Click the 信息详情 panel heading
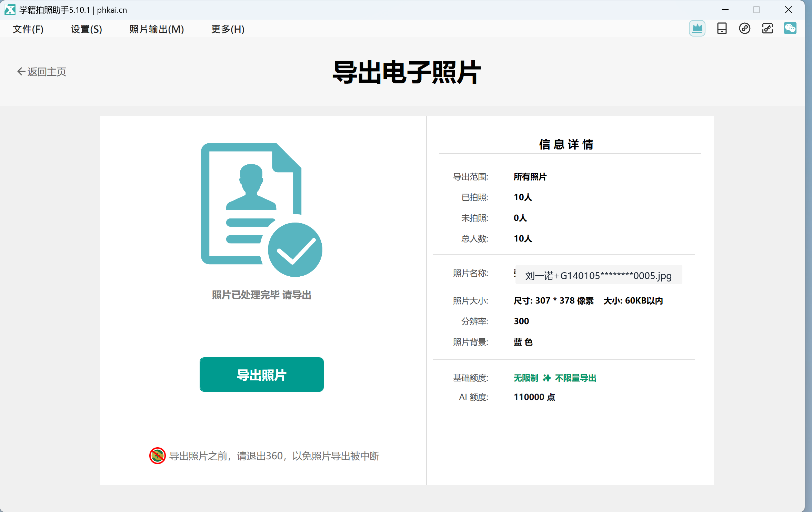 click(x=566, y=144)
